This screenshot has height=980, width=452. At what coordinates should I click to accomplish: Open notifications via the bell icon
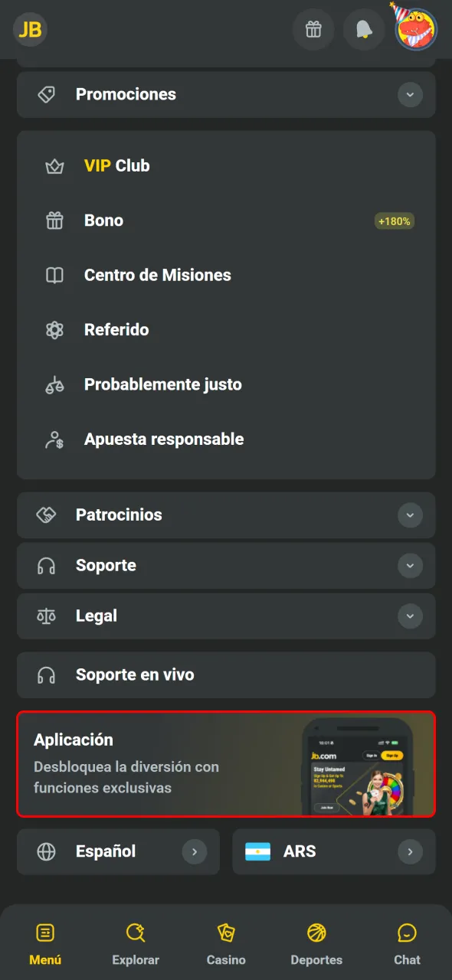pyautogui.click(x=364, y=29)
